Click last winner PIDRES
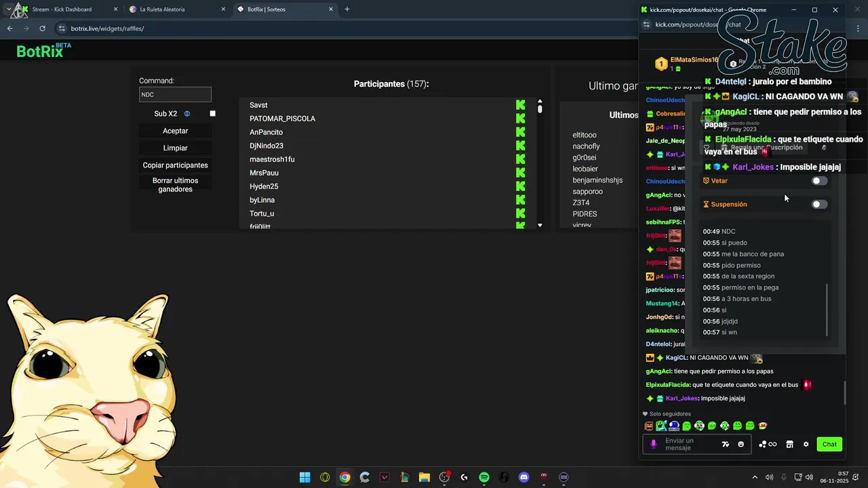Image resolution: width=868 pixels, height=488 pixels. 585,214
